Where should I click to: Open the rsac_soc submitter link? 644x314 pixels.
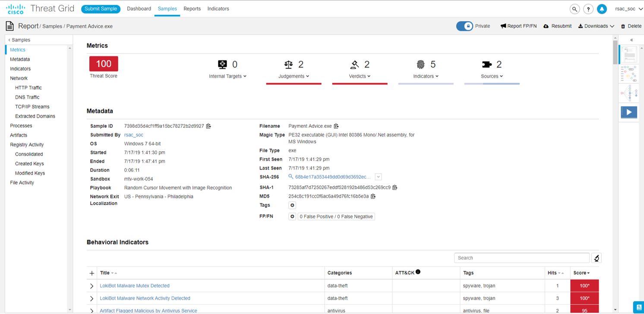133,135
